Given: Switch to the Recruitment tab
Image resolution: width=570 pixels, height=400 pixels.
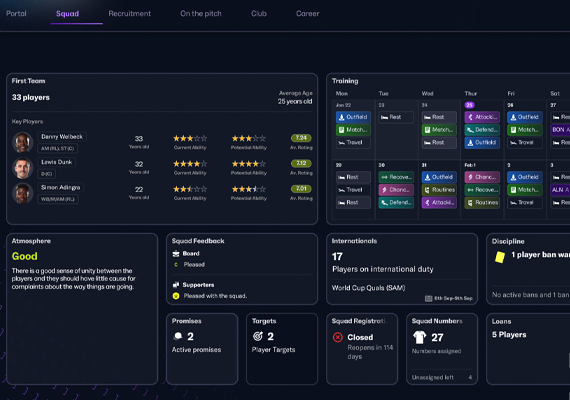Looking at the screenshot, I should [x=129, y=13].
